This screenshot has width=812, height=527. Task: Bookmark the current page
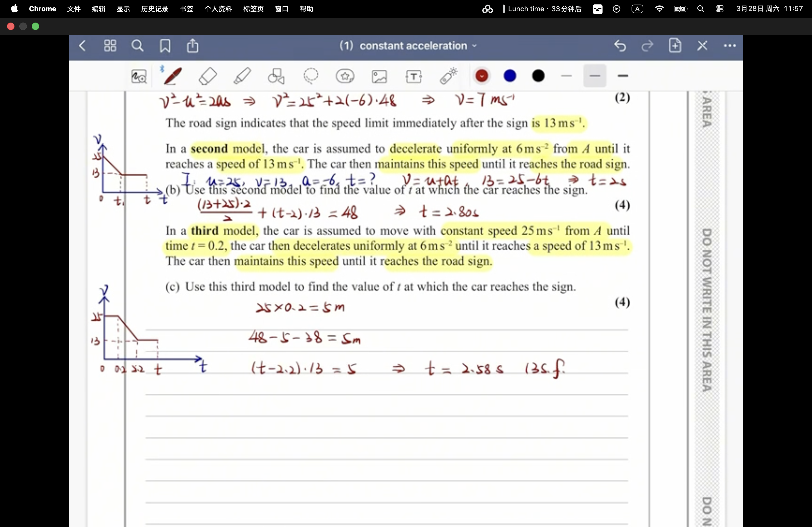point(165,46)
